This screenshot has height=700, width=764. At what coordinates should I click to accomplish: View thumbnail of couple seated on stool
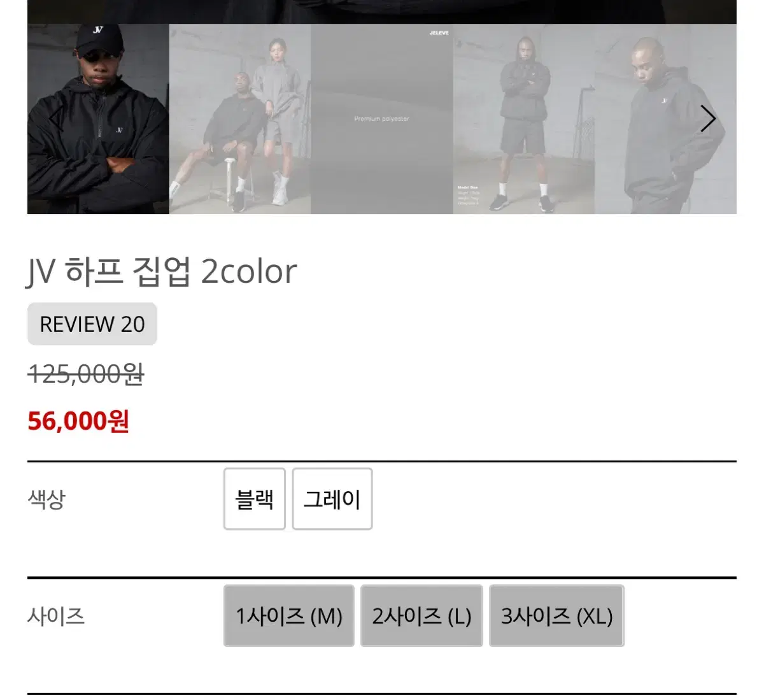(x=240, y=119)
